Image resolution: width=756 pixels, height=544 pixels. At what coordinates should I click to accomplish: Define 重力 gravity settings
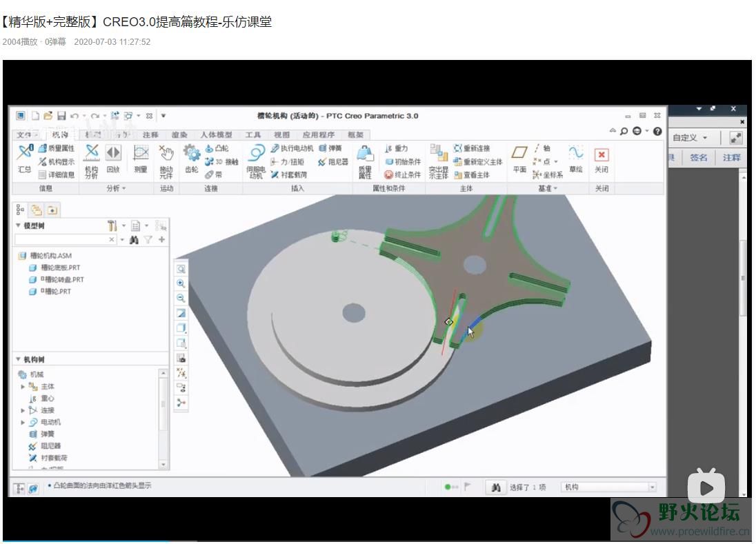click(x=397, y=148)
